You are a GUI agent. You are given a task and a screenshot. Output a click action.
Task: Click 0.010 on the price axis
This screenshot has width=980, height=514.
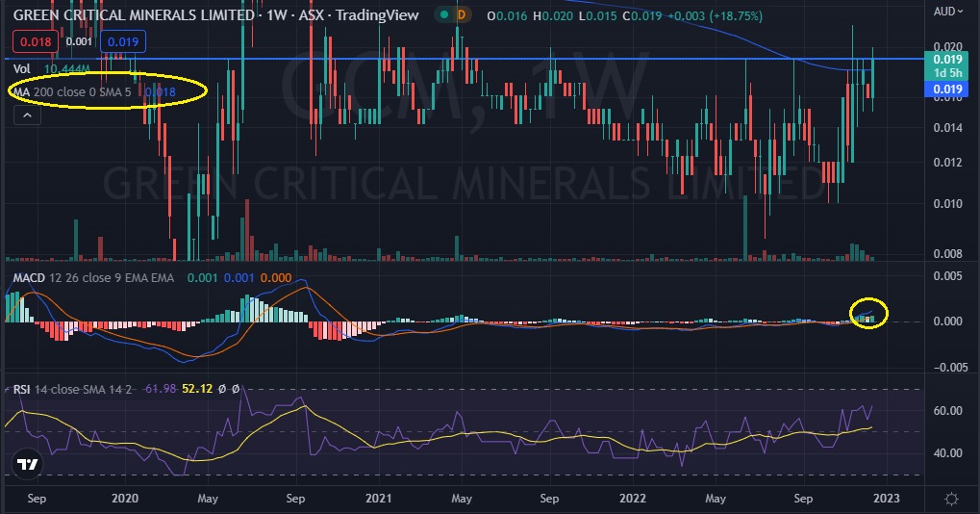pyautogui.click(x=947, y=203)
